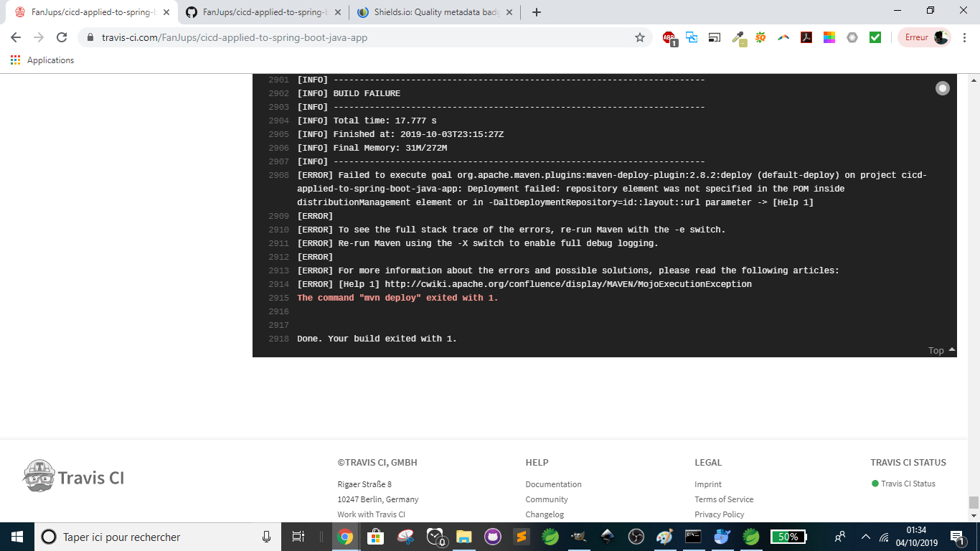Activate the eyedropper color picker extension

point(738,38)
